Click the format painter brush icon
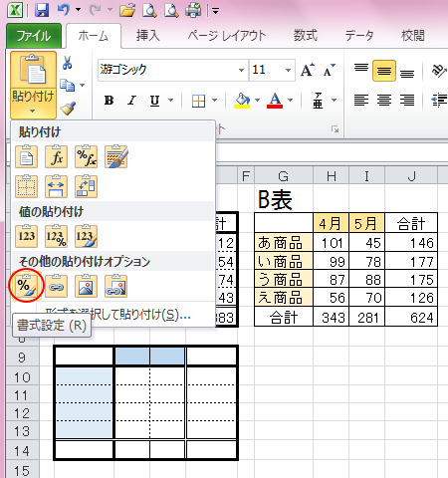448x478 pixels. coord(68,109)
